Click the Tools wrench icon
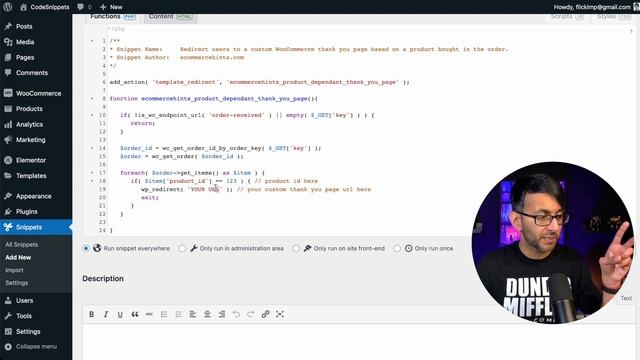The width and height of the screenshot is (640, 360). pos(8,316)
